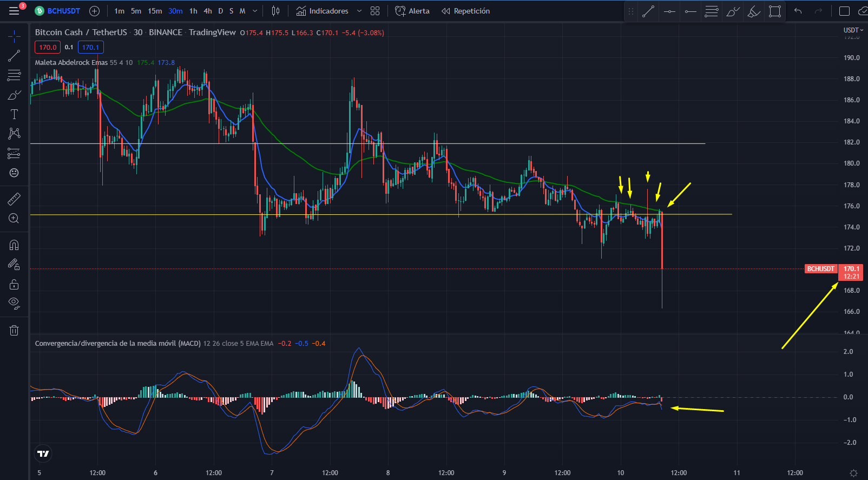The image size is (868, 480).
Task: Open the pattern tools in left sidebar
Action: 14,134
